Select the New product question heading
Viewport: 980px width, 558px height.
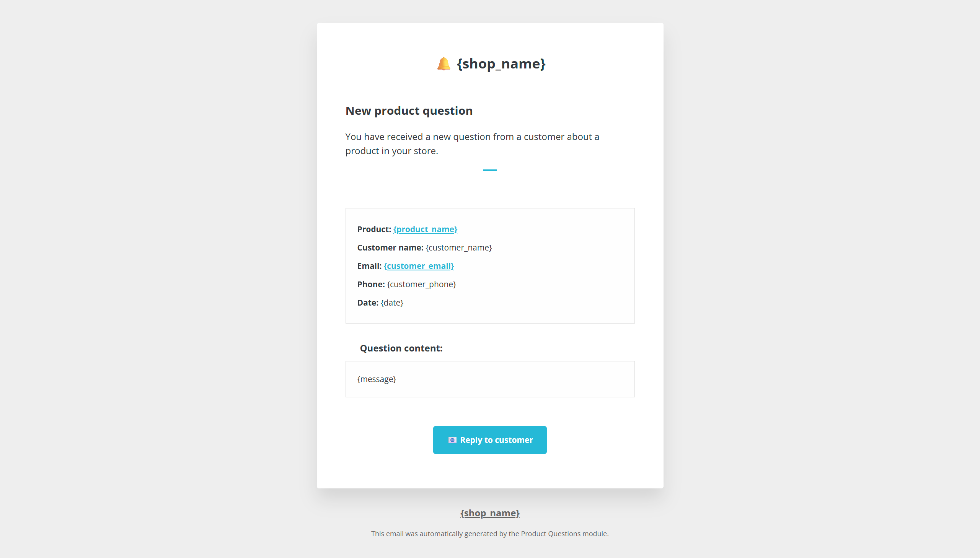pyautogui.click(x=409, y=111)
